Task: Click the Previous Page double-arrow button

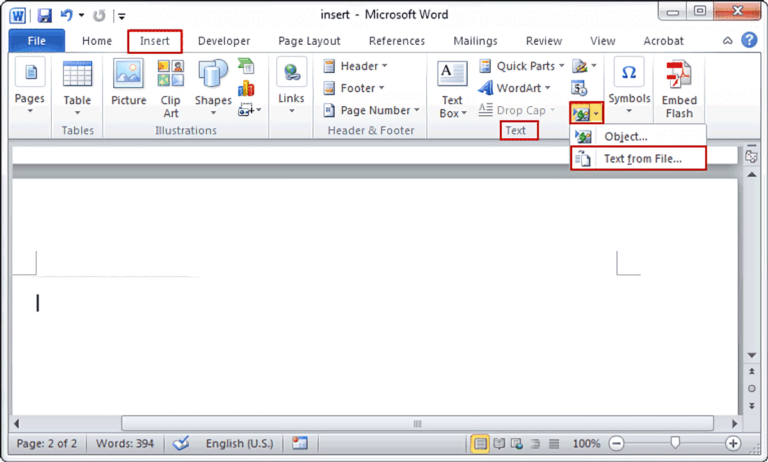Action: (x=751, y=372)
